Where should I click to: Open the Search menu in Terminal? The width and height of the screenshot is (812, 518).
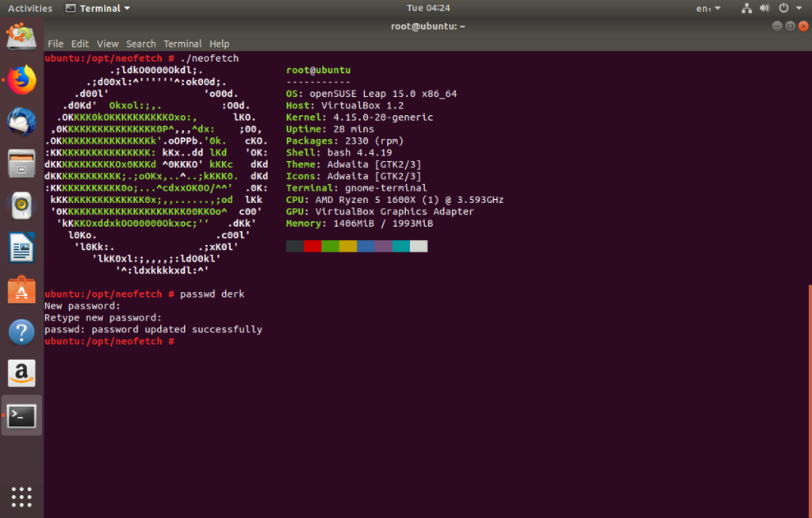tap(140, 44)
